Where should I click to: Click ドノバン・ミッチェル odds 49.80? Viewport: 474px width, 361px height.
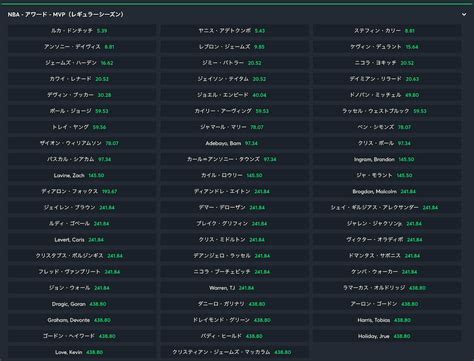[387, 95]
